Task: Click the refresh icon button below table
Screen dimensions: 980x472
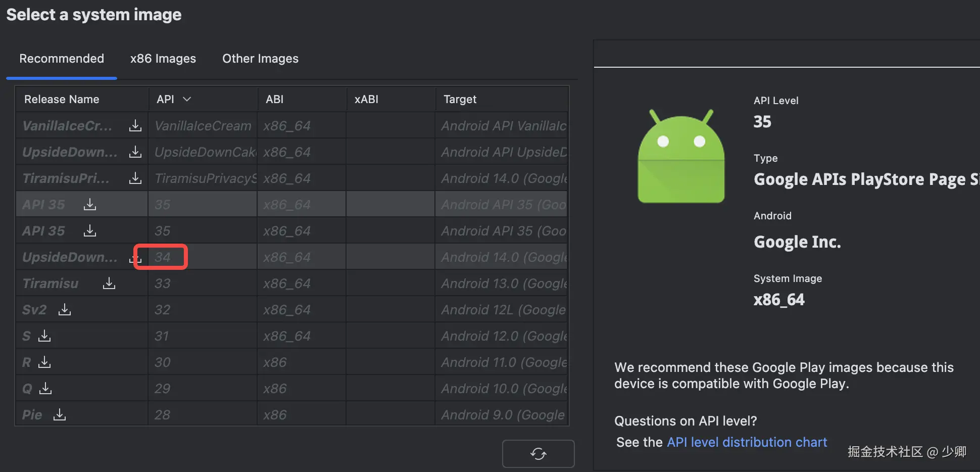Action: point(538,453)
